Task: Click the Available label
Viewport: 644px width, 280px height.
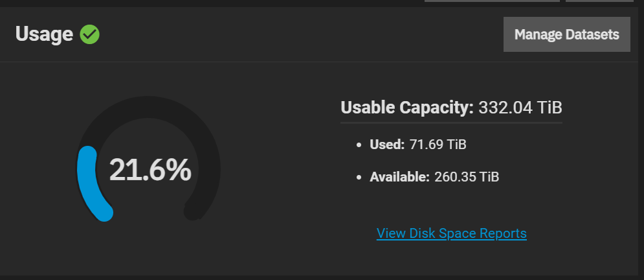Action: tap(399, 177)
